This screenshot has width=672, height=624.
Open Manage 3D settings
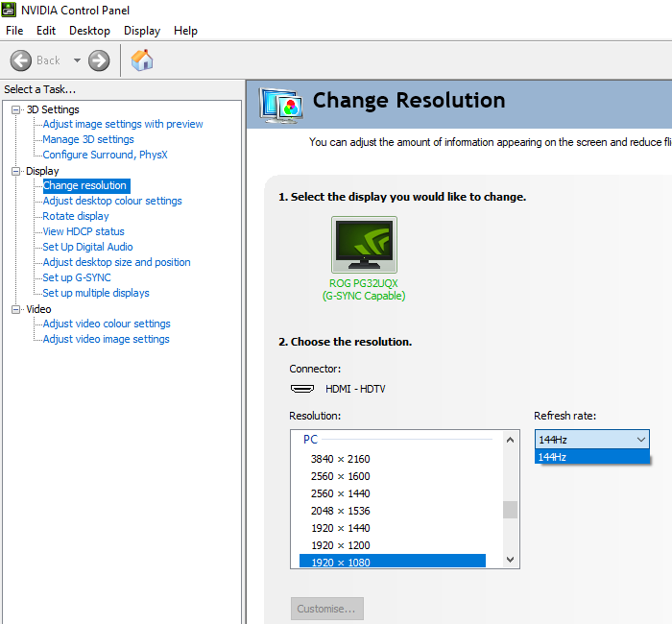88,140
